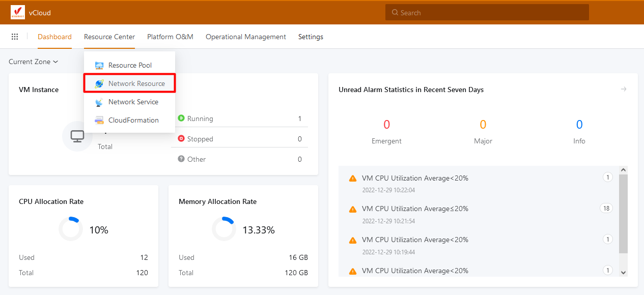Click the Emergent alarm count
The height and width of the screenshot is (295, 644).
coord(386,125)
